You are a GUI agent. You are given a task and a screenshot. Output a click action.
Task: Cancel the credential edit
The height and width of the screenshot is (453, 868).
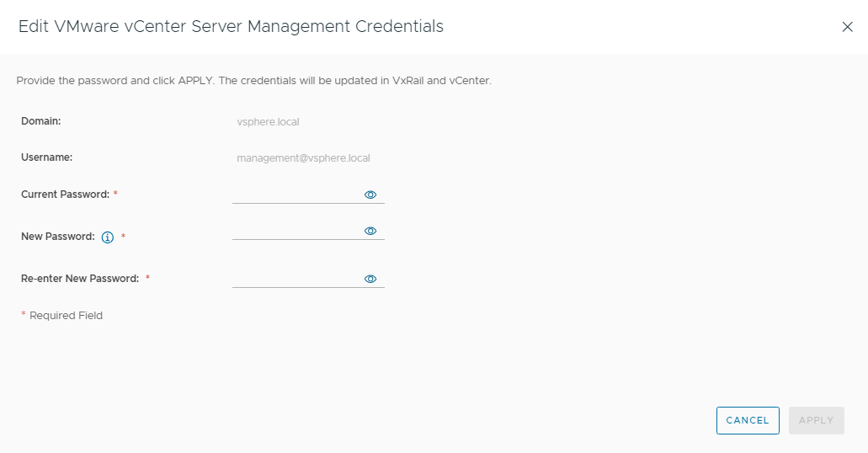click(x=748, y=420)
